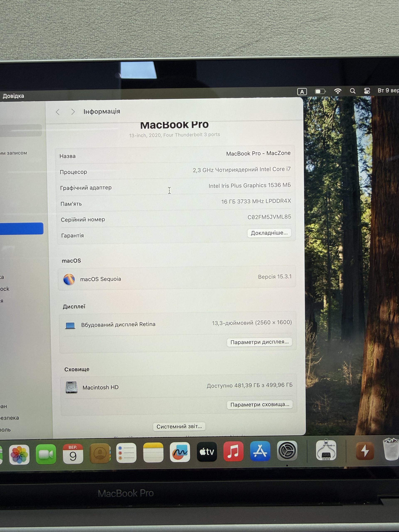Open Control Center in the menu bar

[x=367, y=91]
